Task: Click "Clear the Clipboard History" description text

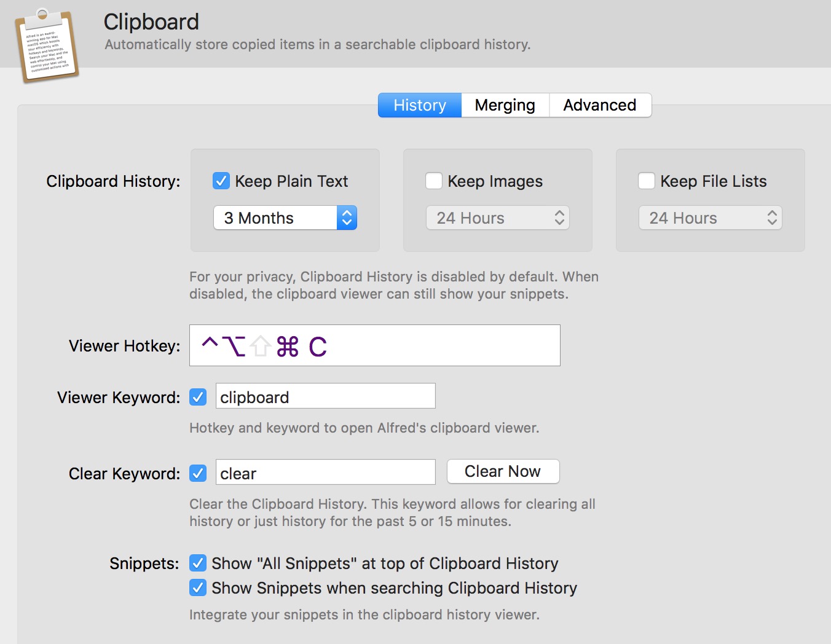Action: 392,512
